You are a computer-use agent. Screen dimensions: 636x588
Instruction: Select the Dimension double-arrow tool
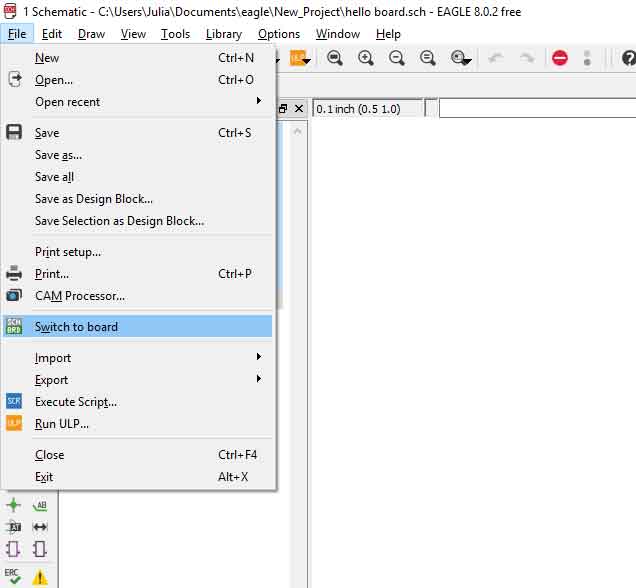pyautogui.click(x=40, y=527)
